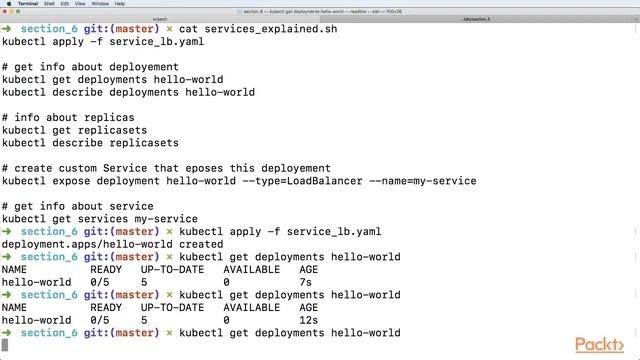Viewport: 640px width, 360px height.
Task: Open the Apple menu
Action: coord(9,3)
